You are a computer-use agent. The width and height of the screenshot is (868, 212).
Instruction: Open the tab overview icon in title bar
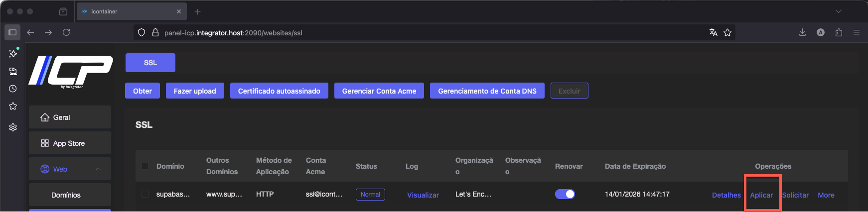click(63, 11)
